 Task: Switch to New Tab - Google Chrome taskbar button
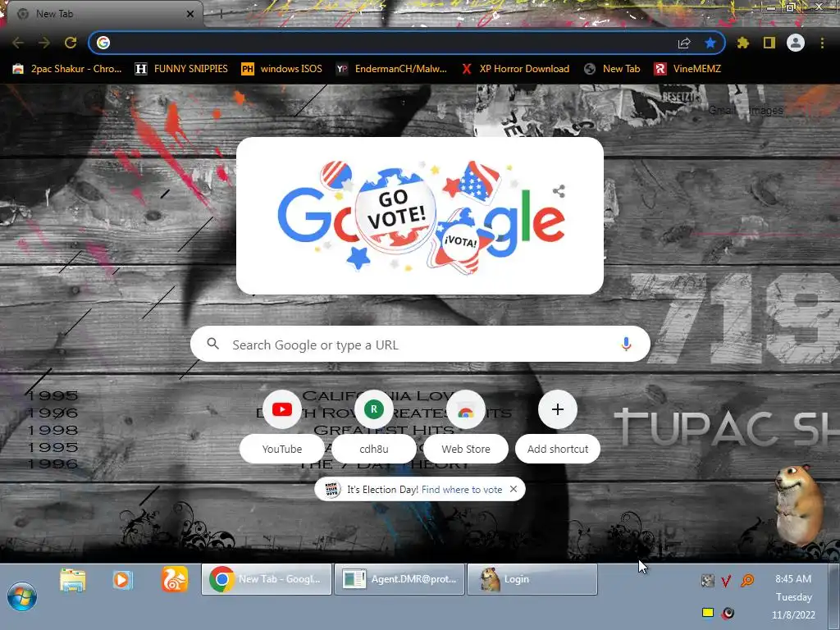pyautogui.click(x=267, y=579)
